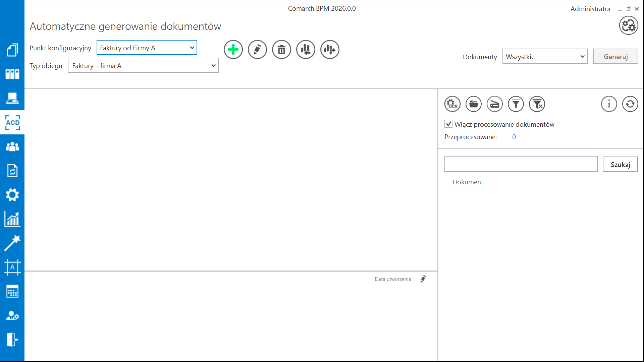Click the trash delete configuration icon
Viewport: 644px width, 362px height.
point(281,50)
